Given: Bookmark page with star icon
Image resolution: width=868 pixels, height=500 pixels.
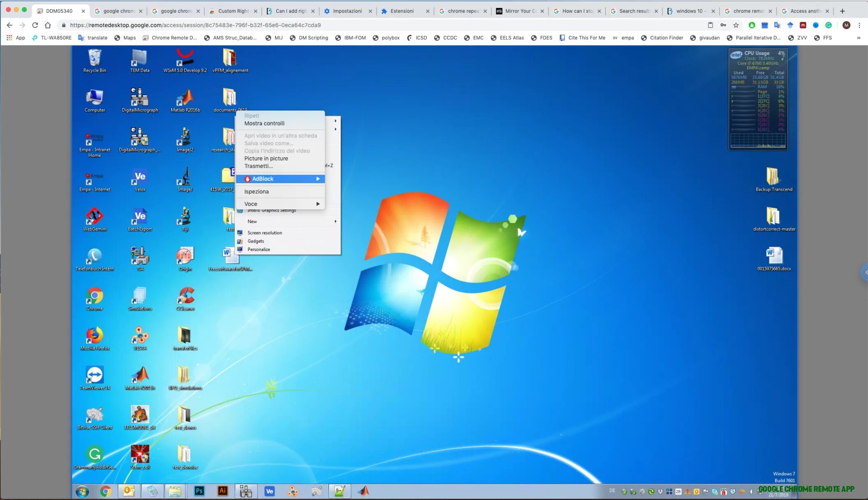Looking at the screenshot, I should tap(736, 25).
